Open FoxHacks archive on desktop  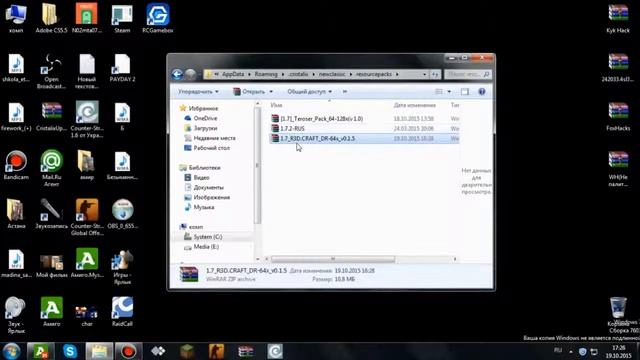pyautogui.click(x=618, y=116)
